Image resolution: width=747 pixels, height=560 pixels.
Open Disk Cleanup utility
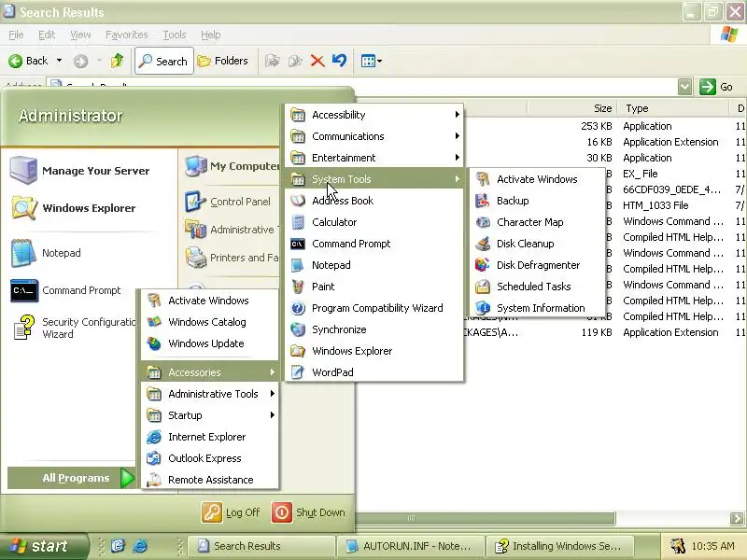[538, 244]
